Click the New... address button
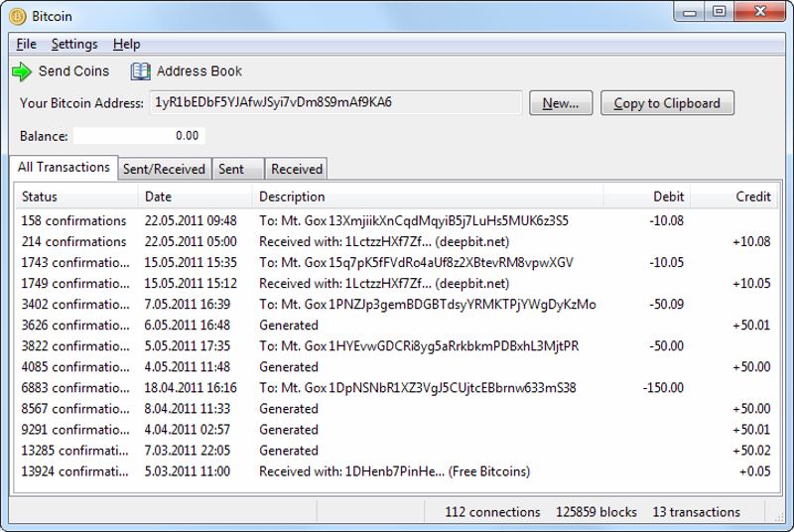Image resolution: width=794 pixels, height=532 pixels. [x=561, y=103]
